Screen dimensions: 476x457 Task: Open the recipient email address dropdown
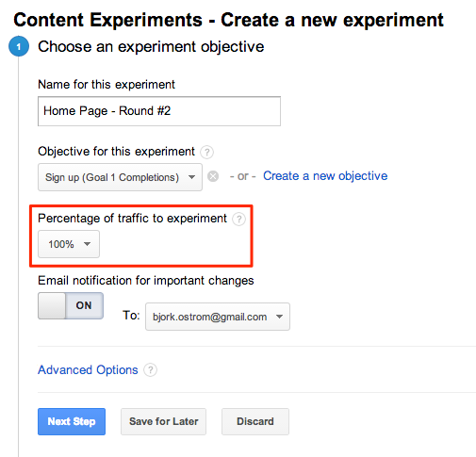click(218, 317)
